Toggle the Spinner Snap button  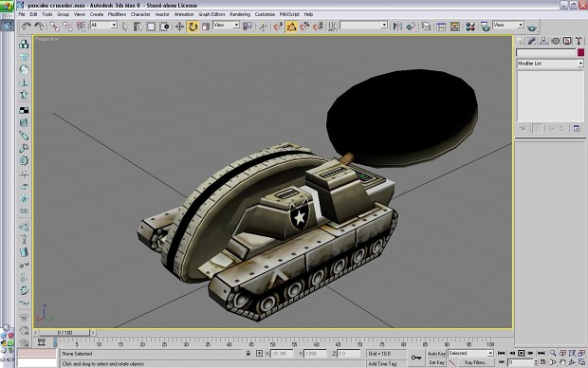point(318,27)
